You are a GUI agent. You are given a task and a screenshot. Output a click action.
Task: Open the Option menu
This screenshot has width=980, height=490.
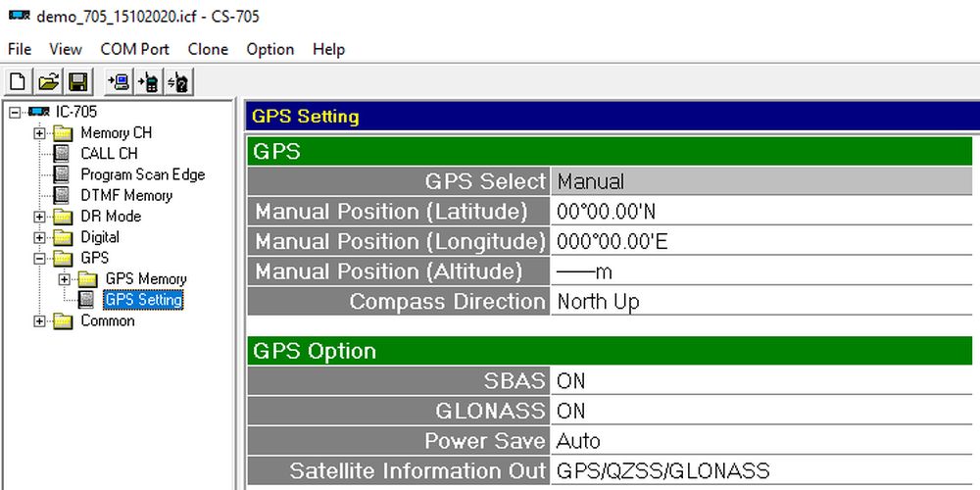tap(270, 49)
